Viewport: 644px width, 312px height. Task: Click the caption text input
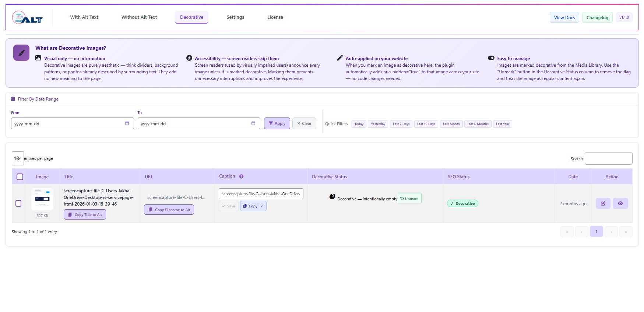tap(261, 194)
